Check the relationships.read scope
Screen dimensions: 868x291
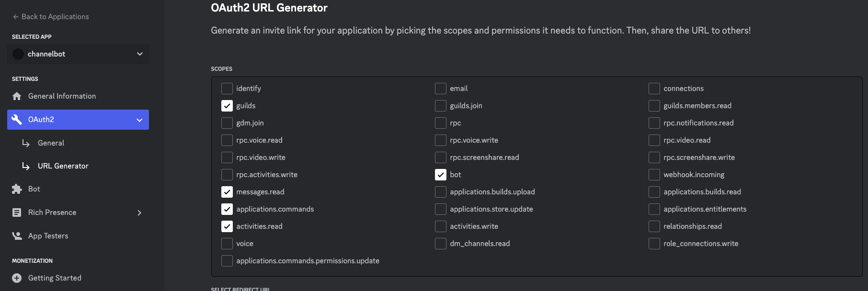654,226
